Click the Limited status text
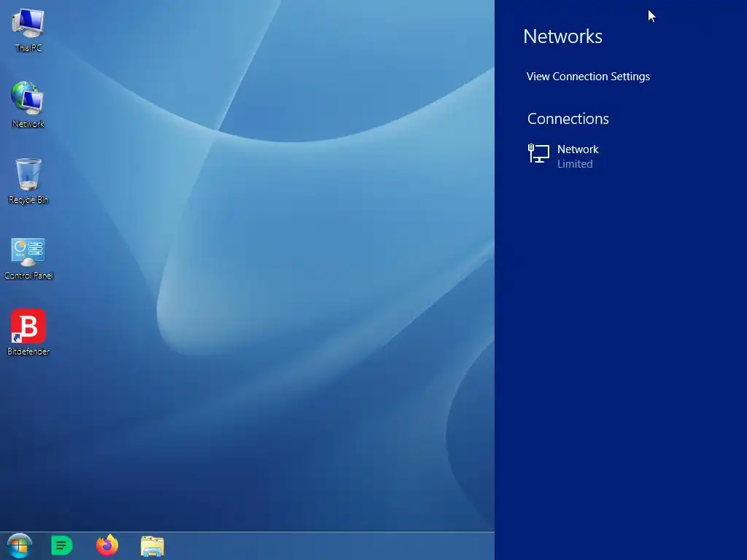The image size is (747, 560). pyautogui.click(x=575, y=164)
